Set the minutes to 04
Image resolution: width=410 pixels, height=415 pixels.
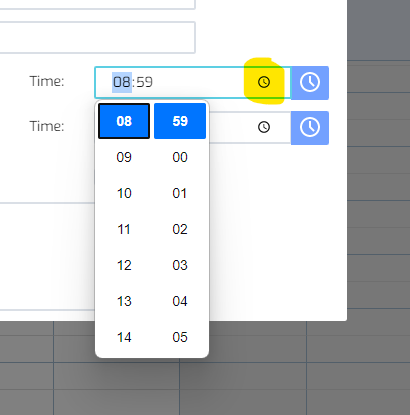pyautogui.click(x=180, y=301)
